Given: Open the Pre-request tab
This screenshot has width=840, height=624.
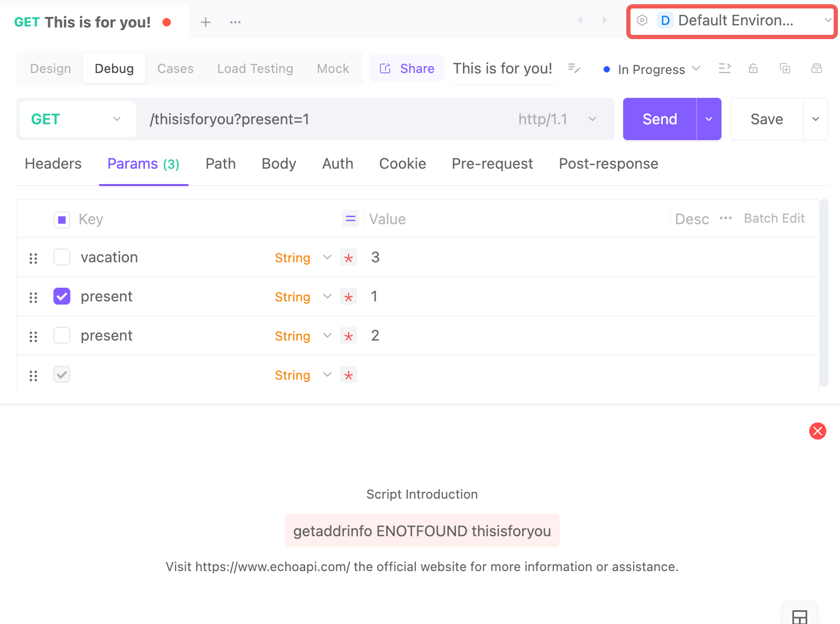Looking at the screenshot, I should point(492,164).
